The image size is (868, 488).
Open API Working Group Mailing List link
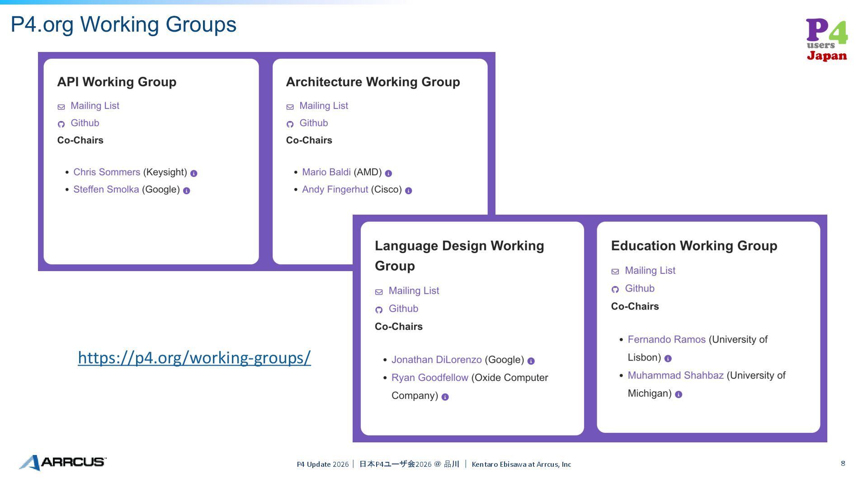tap(94, 106)
